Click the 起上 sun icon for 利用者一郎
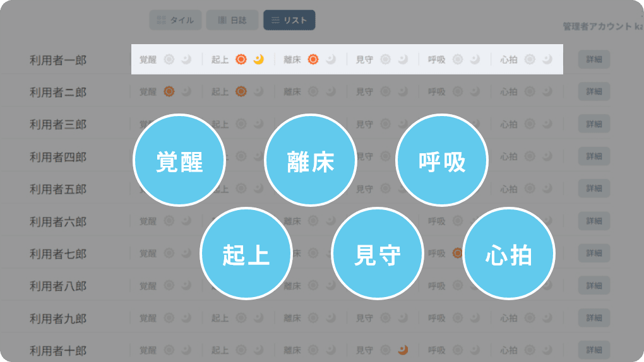The width and height of the screenshot is (644, 362). [x=241, y=59]
